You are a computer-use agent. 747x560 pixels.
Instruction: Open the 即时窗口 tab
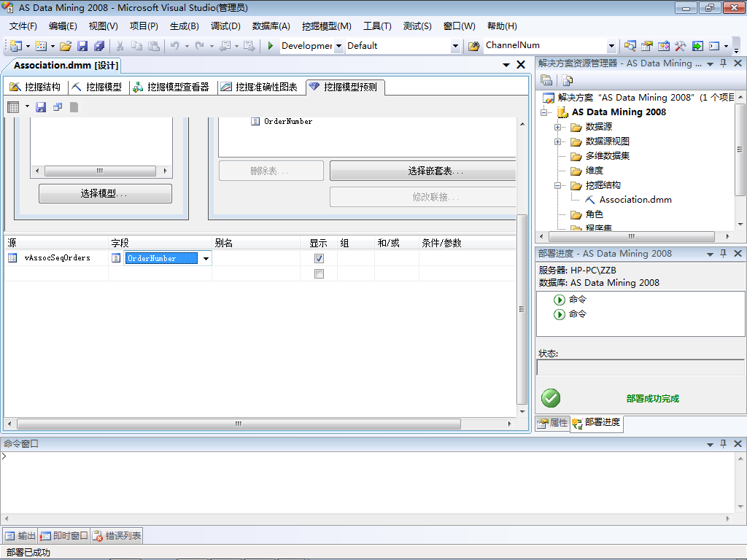tap(64, 536)
